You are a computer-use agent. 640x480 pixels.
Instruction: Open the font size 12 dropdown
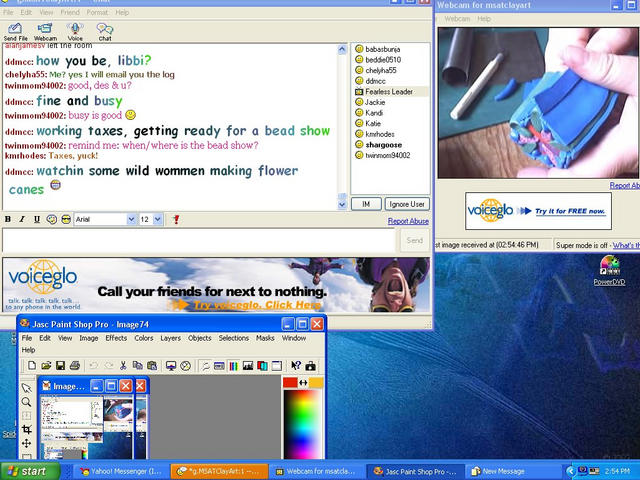click(x=151, y=219)
